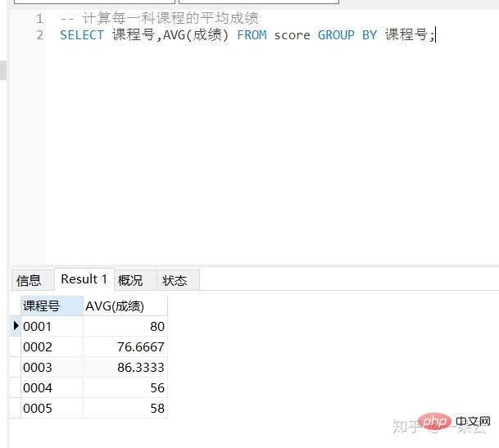Screen dimensions: 499x448
Task: Click the table name score in query
Action: click(293, 35)
